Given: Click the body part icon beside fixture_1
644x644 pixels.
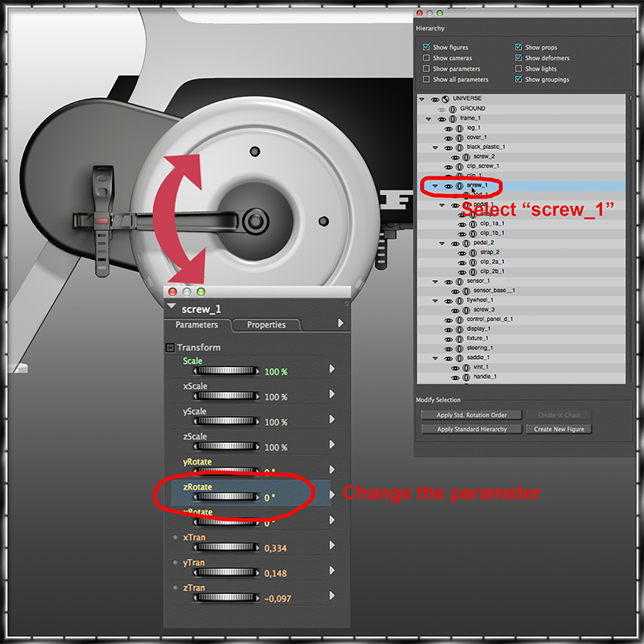Looking at the screenshot, I should pos(460,339).
